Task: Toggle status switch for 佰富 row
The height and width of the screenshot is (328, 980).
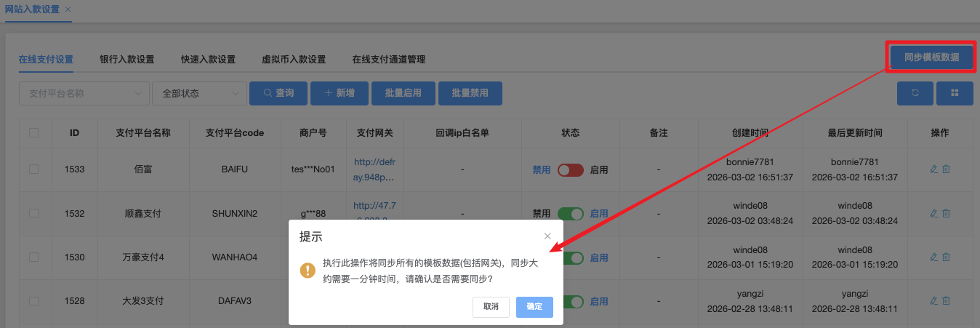Action: pos(570,169)
